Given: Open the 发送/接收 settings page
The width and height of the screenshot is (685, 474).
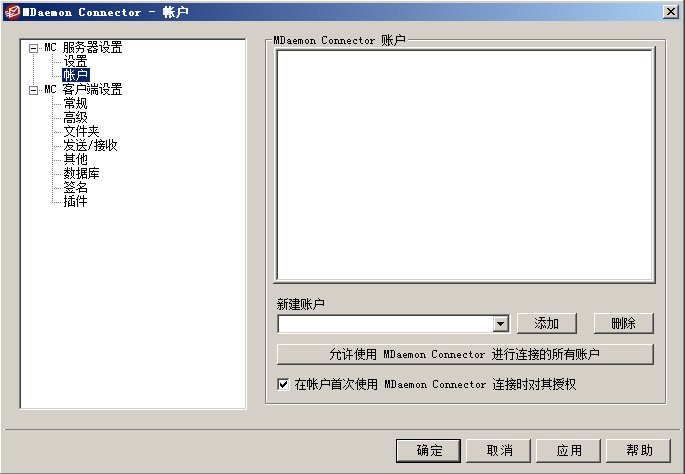Looking at the screenshot, I should 90,145.
